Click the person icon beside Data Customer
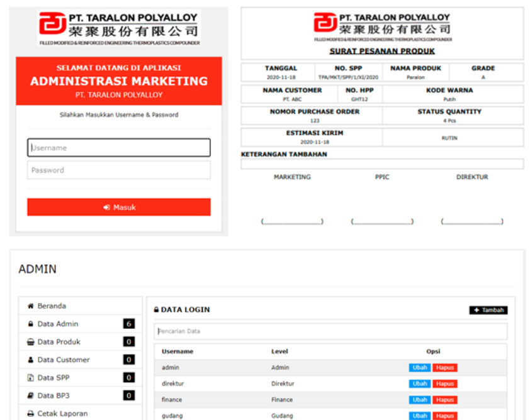 coord(30,360)
